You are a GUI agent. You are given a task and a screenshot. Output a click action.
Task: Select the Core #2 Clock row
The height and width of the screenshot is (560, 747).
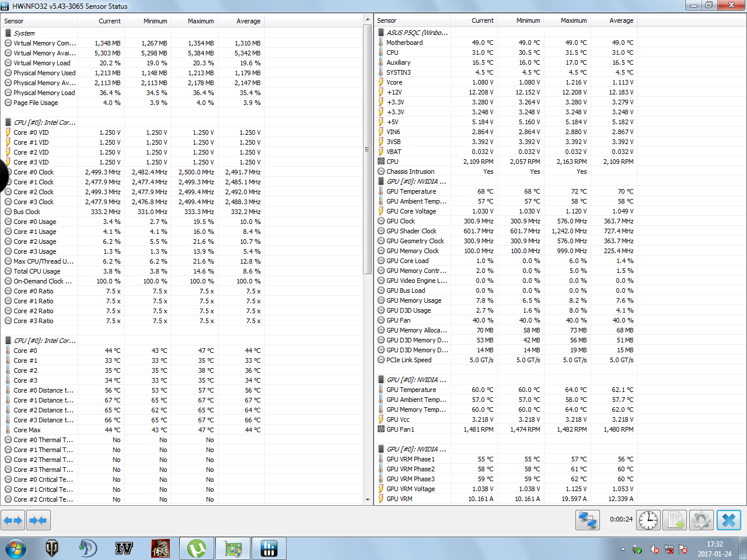coord(182,192)
